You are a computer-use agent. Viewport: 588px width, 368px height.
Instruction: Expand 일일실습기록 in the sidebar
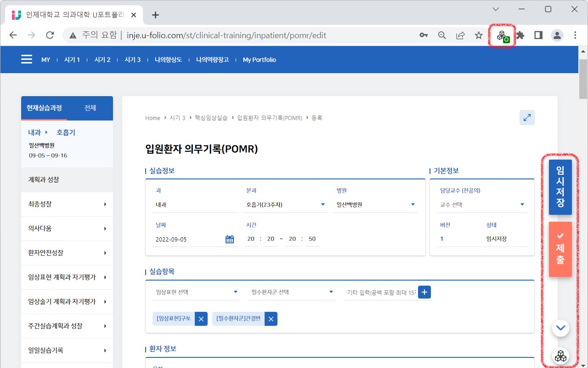[x=67, y=351]
